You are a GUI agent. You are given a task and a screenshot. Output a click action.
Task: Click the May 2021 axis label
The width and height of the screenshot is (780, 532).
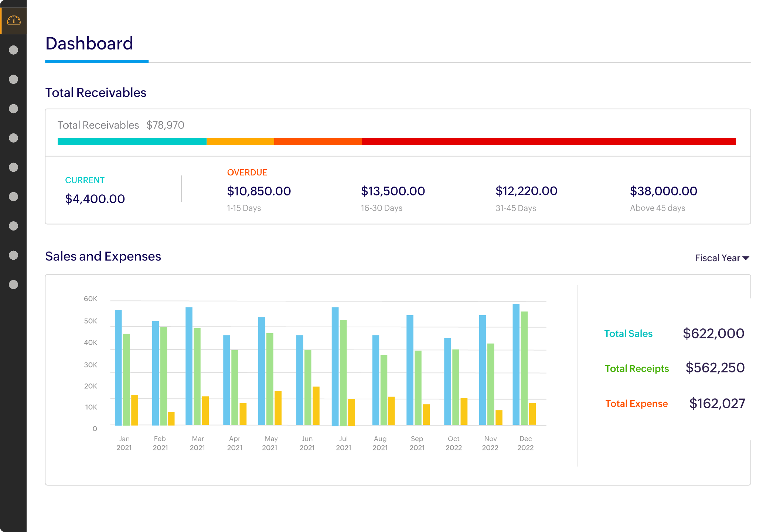click(270, 443)
